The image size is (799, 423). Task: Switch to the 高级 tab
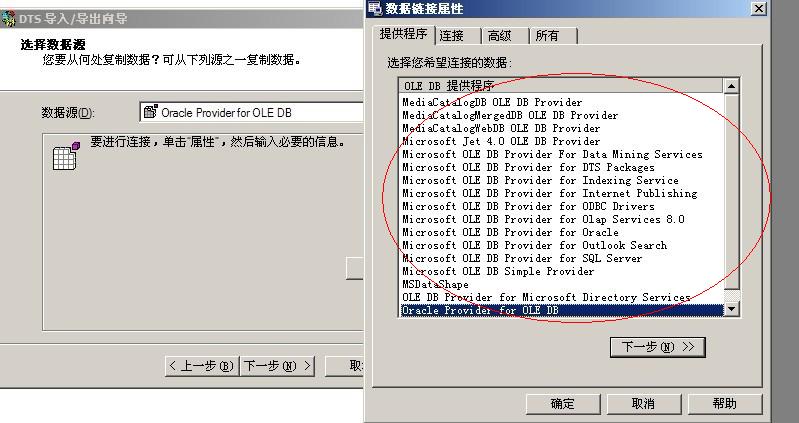(504, 36)
